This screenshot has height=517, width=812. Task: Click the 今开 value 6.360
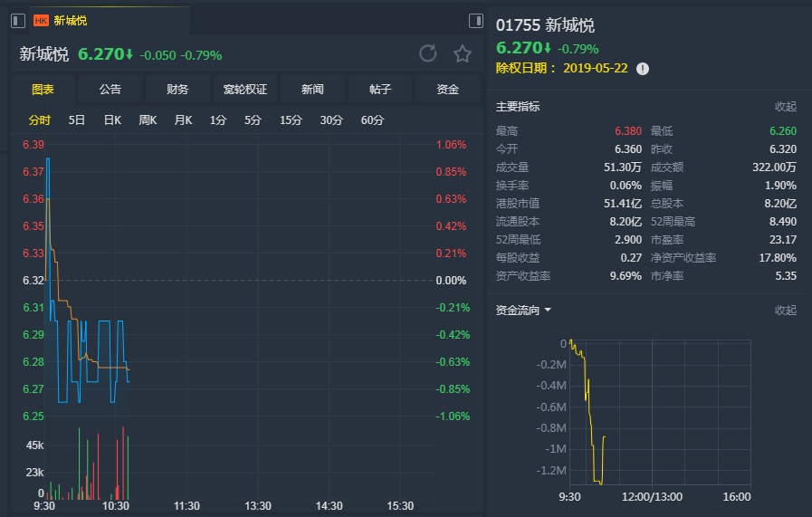(627, 149)
